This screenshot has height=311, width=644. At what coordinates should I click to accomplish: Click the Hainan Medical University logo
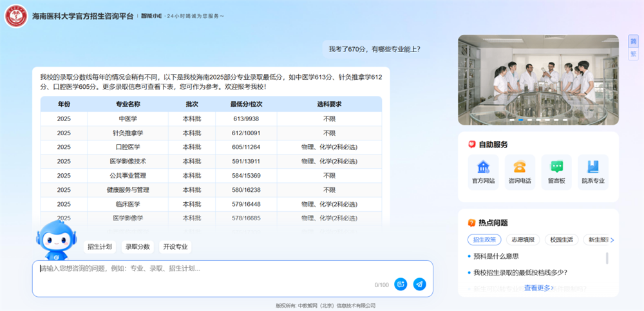pos(16,15)
